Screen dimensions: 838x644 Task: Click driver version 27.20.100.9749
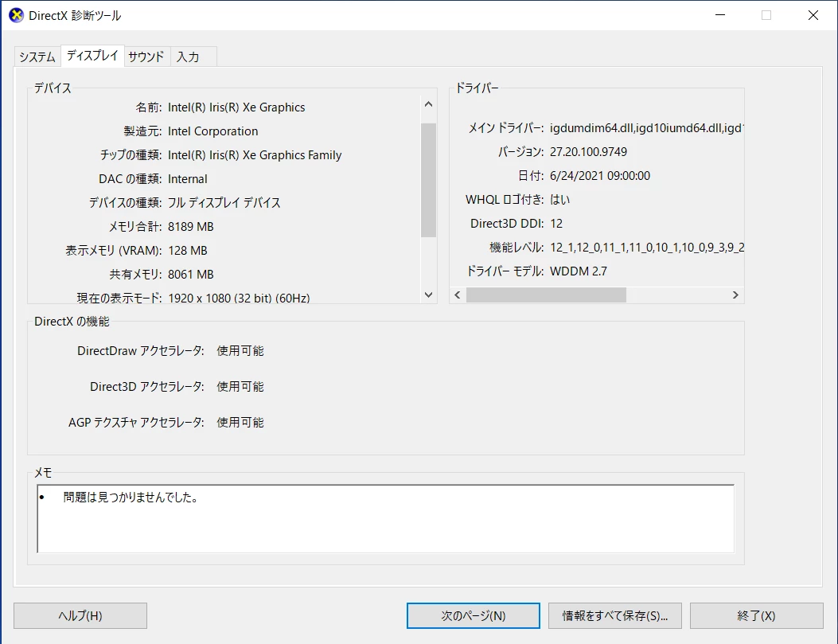click(588, 152)
